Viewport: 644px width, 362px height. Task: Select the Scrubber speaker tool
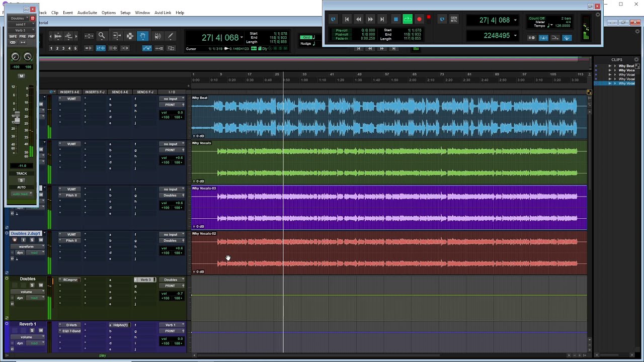[157, 36]
